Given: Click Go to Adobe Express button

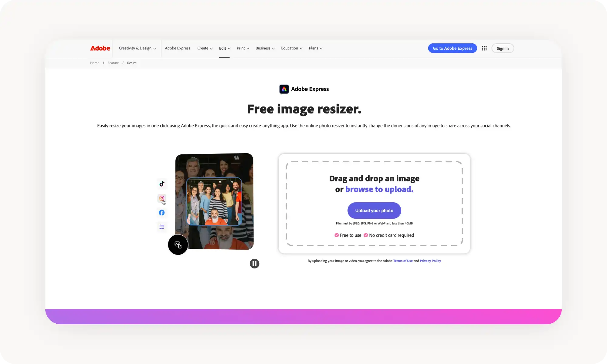Looking at the screenshot, I should point(452,48).
